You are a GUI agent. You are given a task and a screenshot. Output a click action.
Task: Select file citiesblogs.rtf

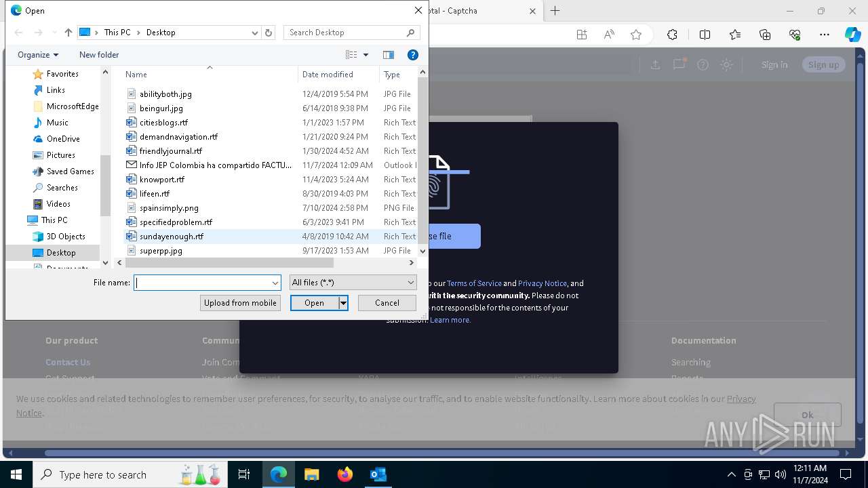click(163, 123)
